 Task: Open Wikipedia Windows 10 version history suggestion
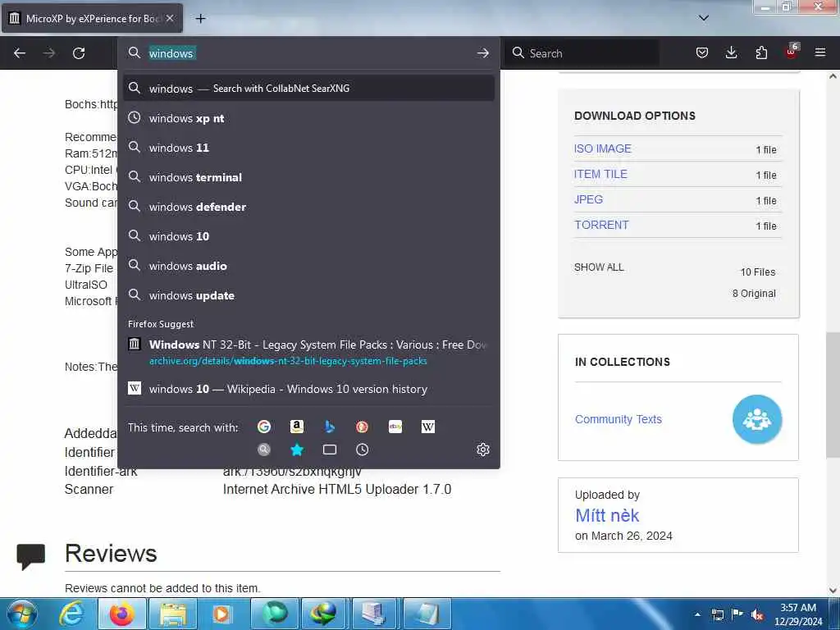pos(308,389)
